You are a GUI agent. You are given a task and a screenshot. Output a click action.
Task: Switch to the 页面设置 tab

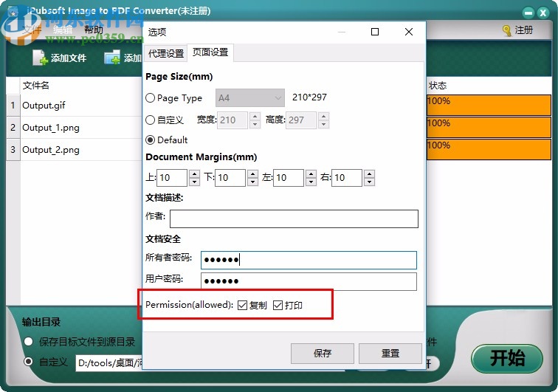tap(210, 52)
